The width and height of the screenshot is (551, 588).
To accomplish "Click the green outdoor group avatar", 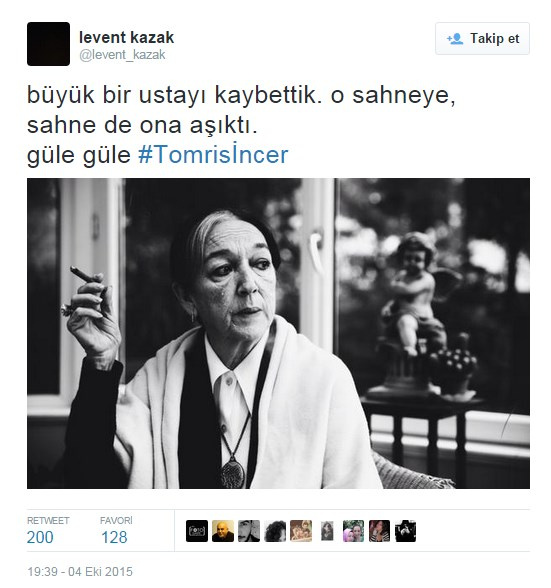I will [353, 531].
